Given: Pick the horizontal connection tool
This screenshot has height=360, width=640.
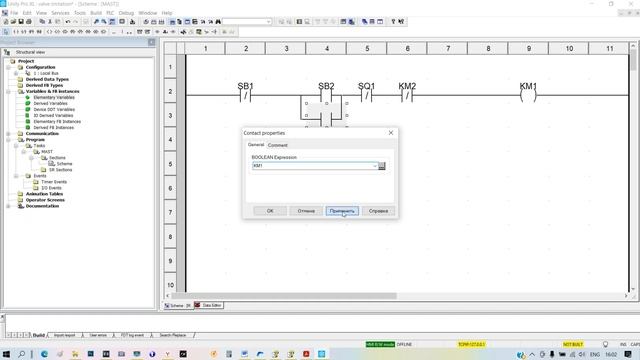Looking at the screenshot, I should [x=114, y=31].
